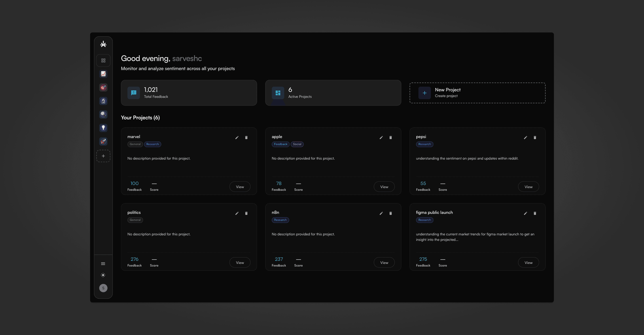
Task: Open the Total Feedback stat card
Action: click(189, 93)
